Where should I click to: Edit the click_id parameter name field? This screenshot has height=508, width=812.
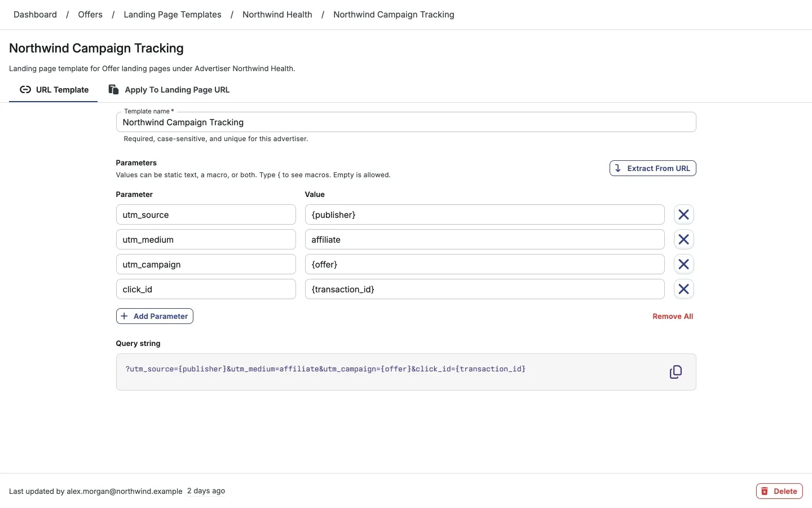(206, 289)
